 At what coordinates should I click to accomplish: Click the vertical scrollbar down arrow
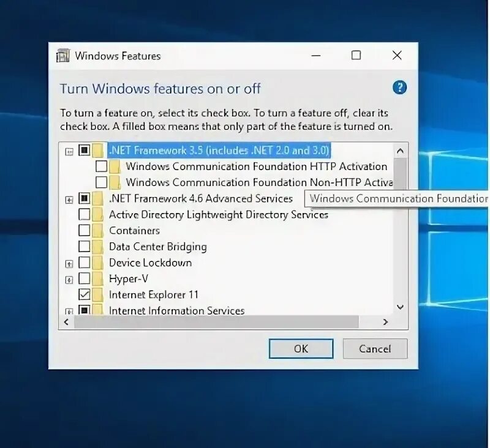tap(400, 307)
